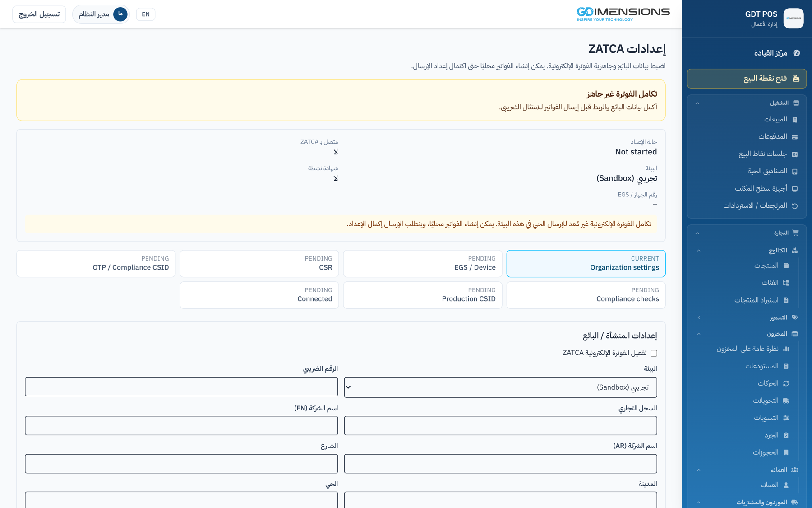Click the live cash drawers icon
This screenshot has width=812, height=508.
point(794,172)
